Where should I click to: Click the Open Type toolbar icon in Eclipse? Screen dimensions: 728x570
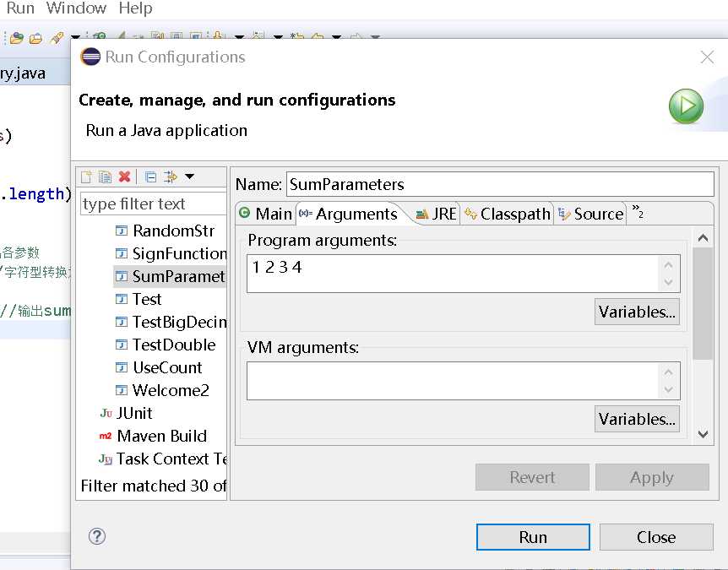tap(17, 38)
